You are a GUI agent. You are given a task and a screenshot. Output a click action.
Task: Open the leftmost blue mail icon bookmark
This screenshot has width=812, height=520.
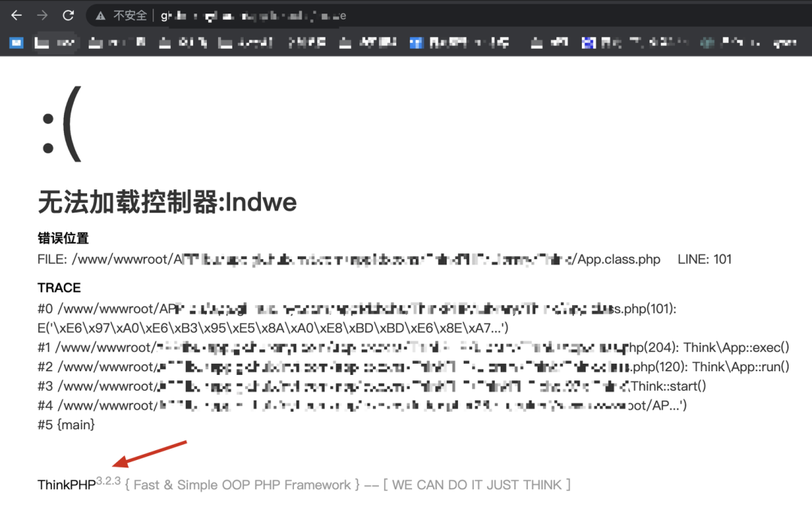pyautogui.click(x=16, y=43)
